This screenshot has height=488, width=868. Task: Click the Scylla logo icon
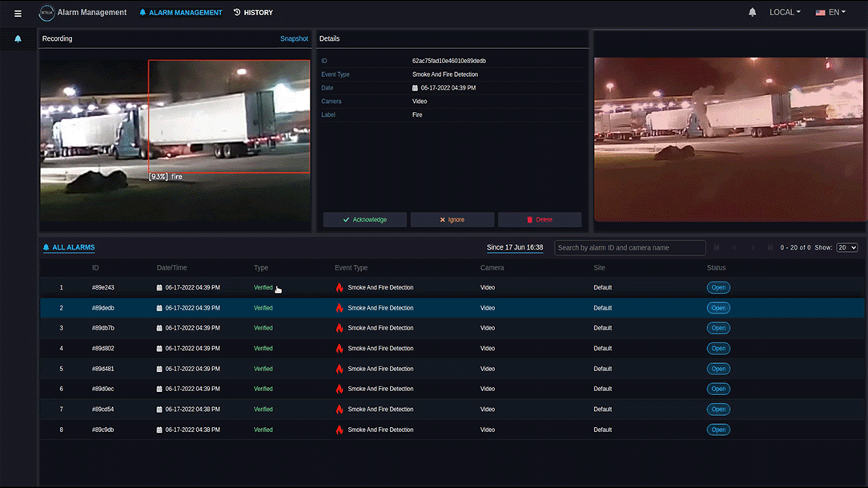(x=47, y=13)
